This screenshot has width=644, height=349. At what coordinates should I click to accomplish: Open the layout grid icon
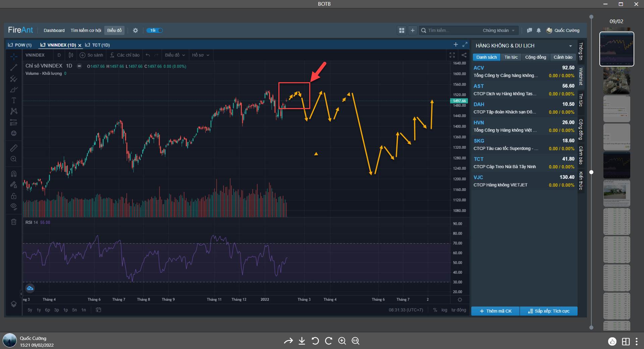(401, 30)
